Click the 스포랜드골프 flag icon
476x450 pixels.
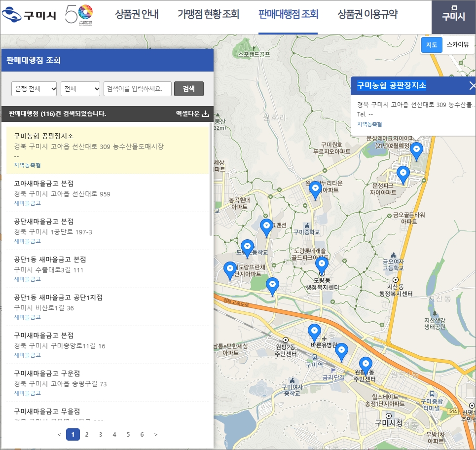pos(254,48)
